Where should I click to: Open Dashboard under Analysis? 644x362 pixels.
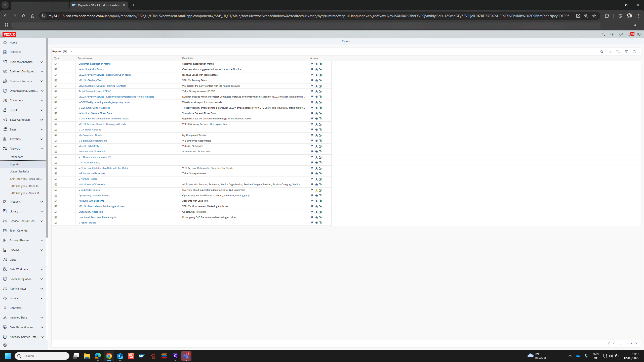16,157
